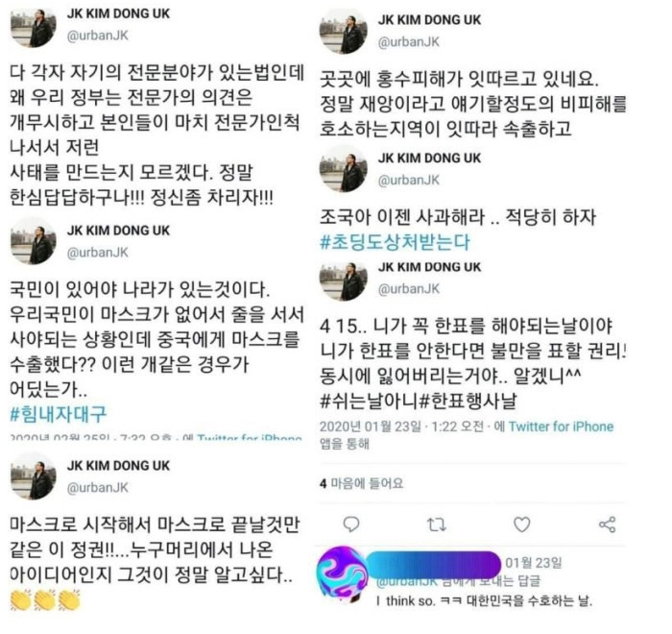Open the share icon under the tweet
The height and width of the screenshot is (634, 672).
607,524
